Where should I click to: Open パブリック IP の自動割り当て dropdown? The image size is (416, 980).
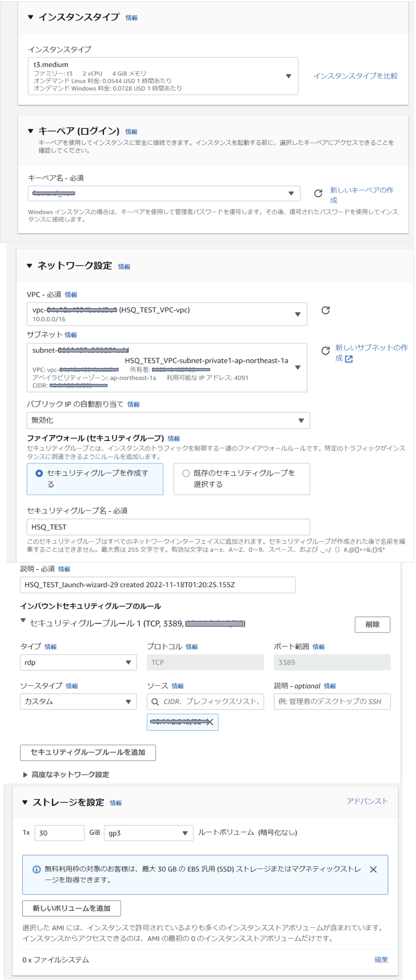168,420
